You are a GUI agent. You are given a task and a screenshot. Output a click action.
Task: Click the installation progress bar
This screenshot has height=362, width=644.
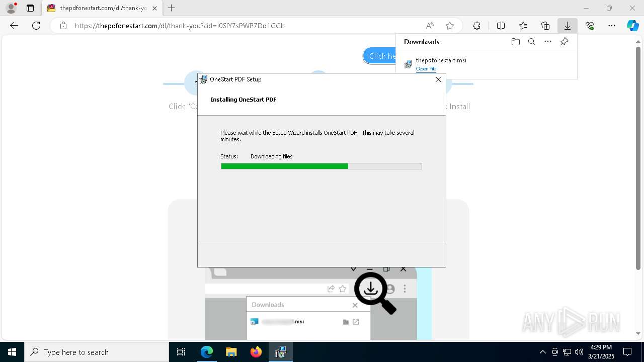click(321, 166)
